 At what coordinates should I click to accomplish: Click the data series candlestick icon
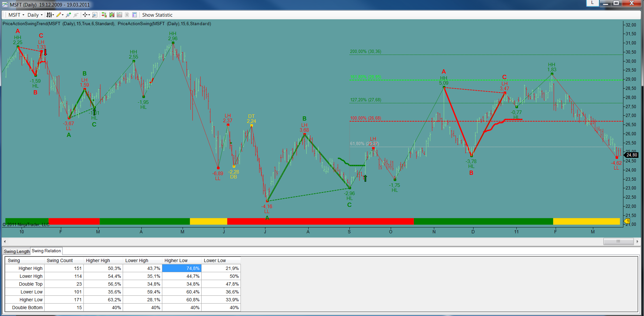coord(112,15)
